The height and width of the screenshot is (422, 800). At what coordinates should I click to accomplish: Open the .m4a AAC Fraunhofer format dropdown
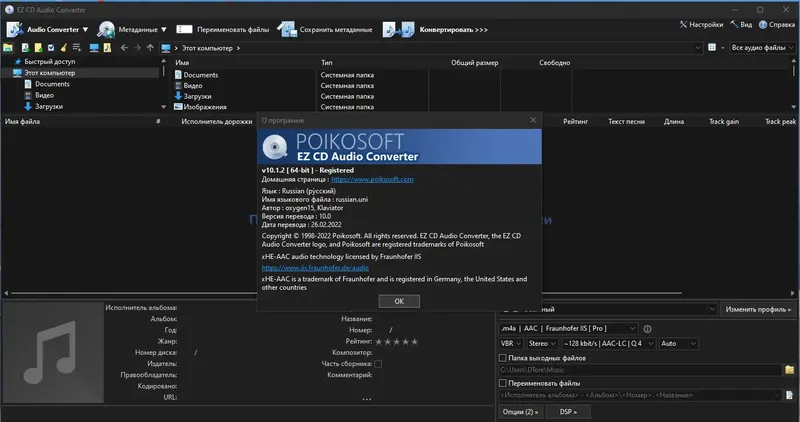(x=568, y=329)
